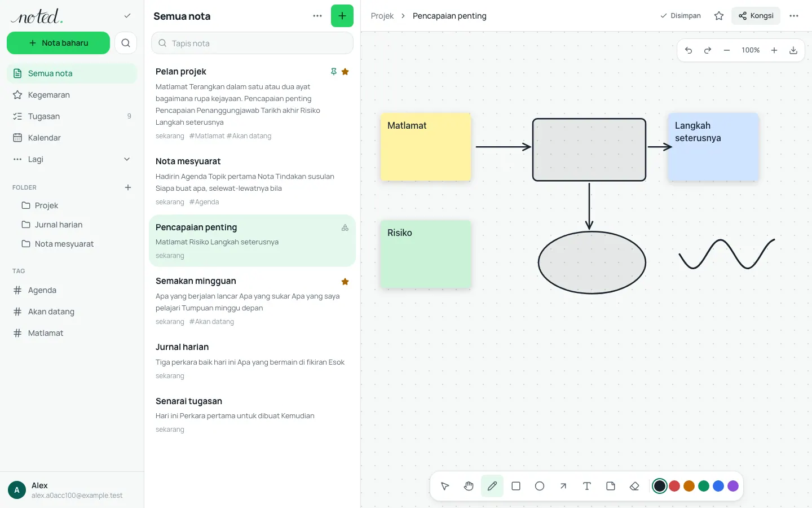Select the eraser tool in drawing toolbar
Viewport: 812px width, 508px height.
click(634, 486)
